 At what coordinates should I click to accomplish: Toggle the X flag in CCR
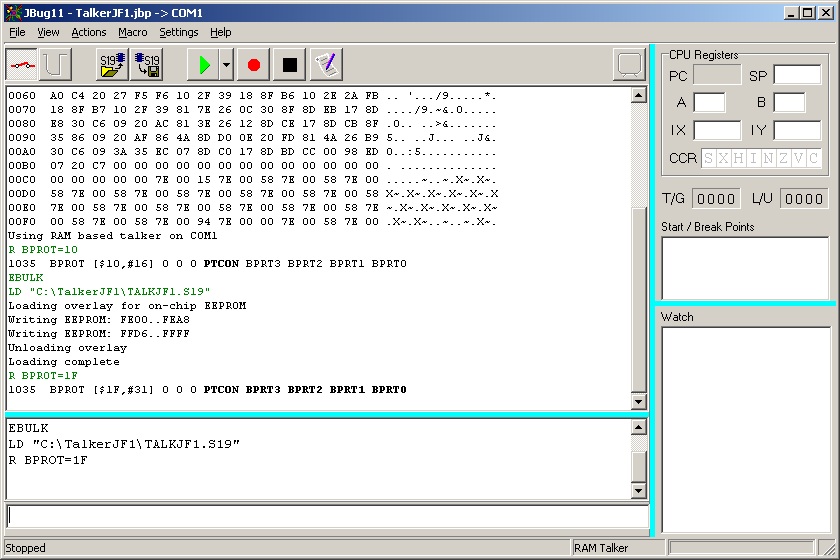tap(724, 158)
